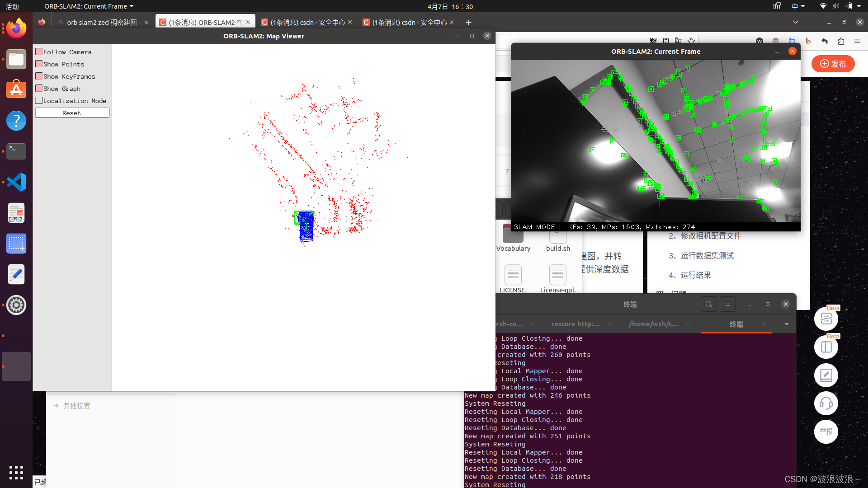The height and width of the screenshot is (488, 868).
Task: Open customer service headset button
Action: pyautogui.click(x=826, y=403)
